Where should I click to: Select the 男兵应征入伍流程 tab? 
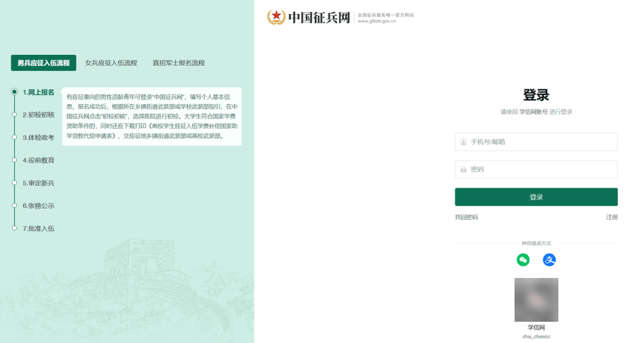point(43,63)
